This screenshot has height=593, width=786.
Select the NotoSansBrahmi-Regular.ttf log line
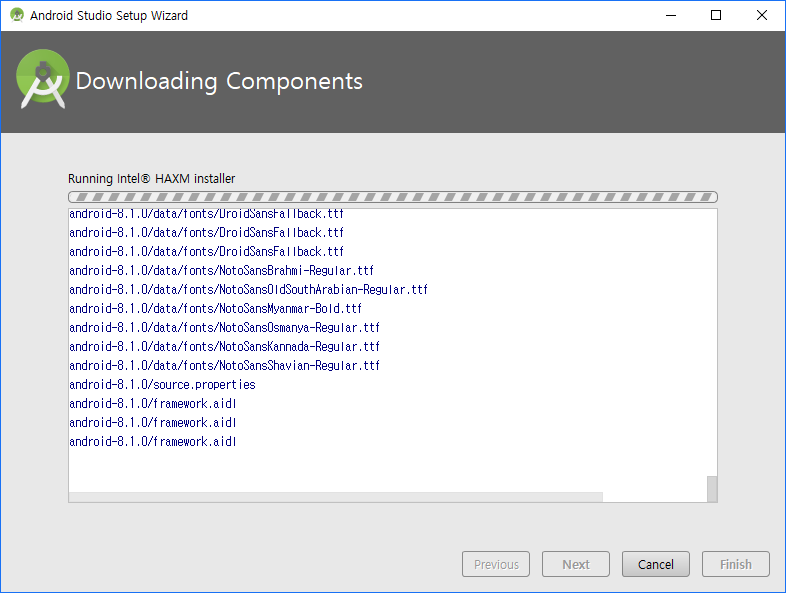[222, 271]
